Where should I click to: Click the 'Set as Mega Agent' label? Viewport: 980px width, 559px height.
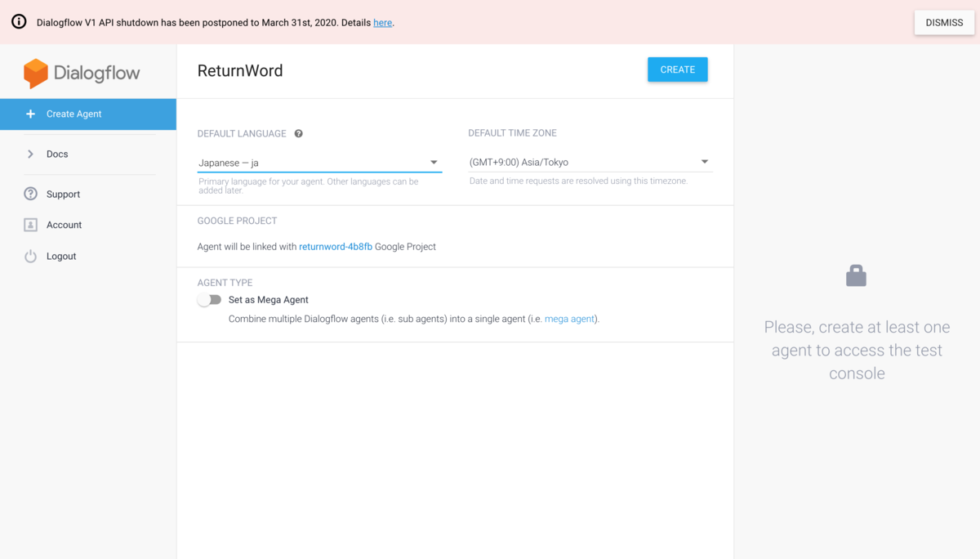(269, 300)
